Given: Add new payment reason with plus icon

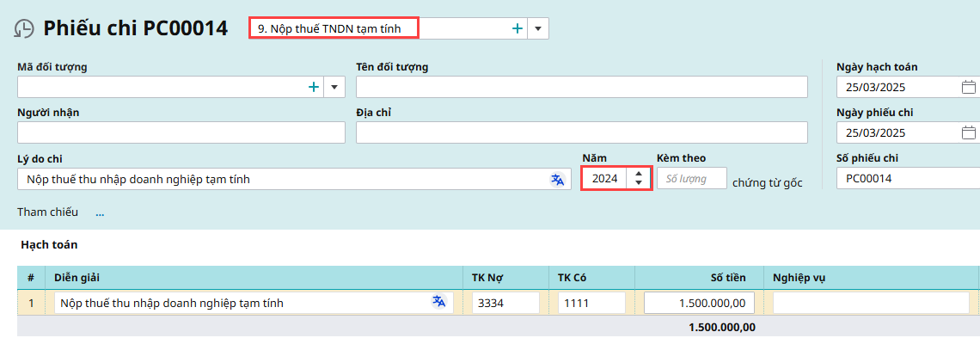Looking at the screenshot, I should (x=518, y=28).
